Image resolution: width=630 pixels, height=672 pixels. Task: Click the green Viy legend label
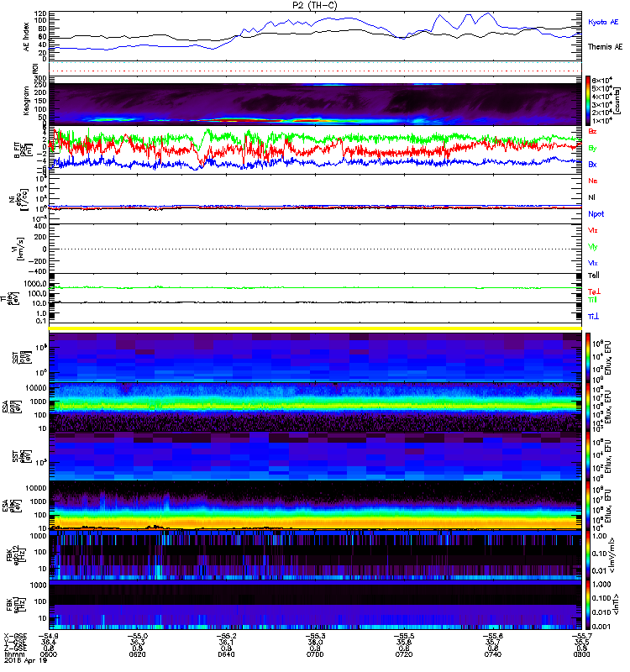[x=592, y=247]
